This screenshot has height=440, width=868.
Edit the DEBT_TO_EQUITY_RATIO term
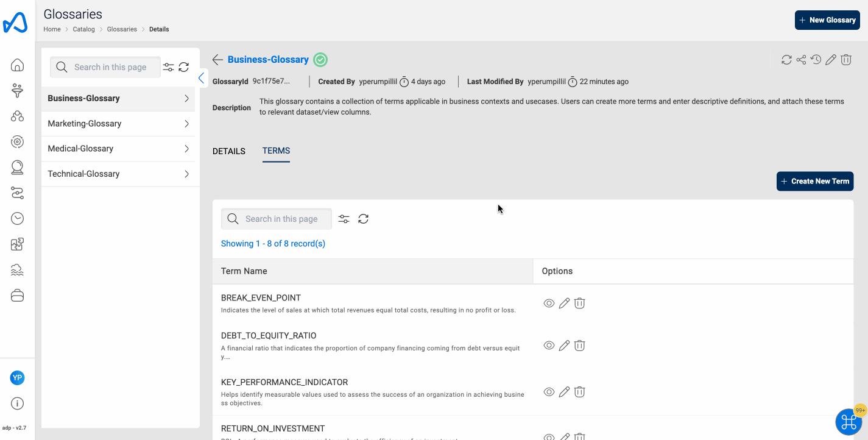point(564,346)
